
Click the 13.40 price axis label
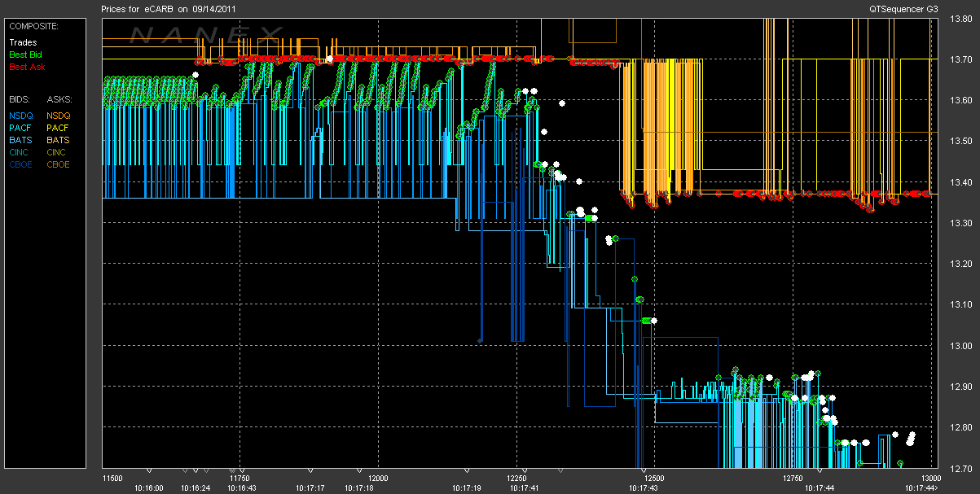click(961, 182)
